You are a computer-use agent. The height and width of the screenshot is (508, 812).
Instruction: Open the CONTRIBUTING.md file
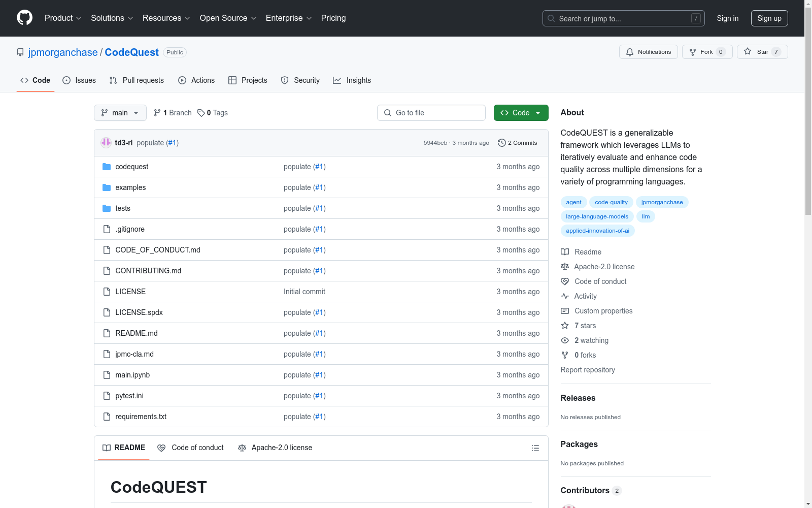pyautogui.click(x=148, y=271)
